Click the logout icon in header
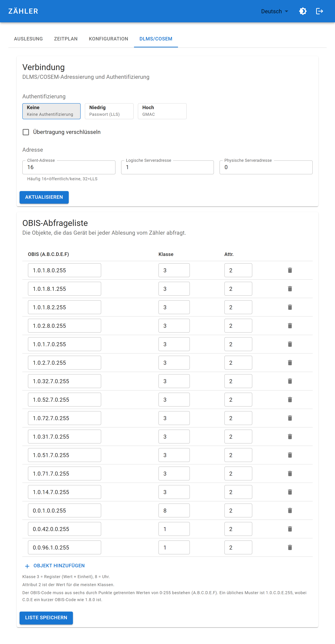 tap(319, 11)
